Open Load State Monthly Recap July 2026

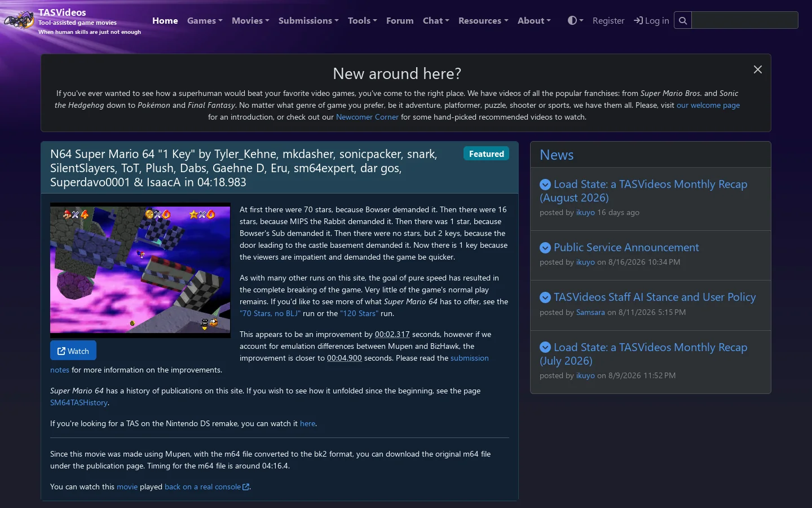coord(643,354)
